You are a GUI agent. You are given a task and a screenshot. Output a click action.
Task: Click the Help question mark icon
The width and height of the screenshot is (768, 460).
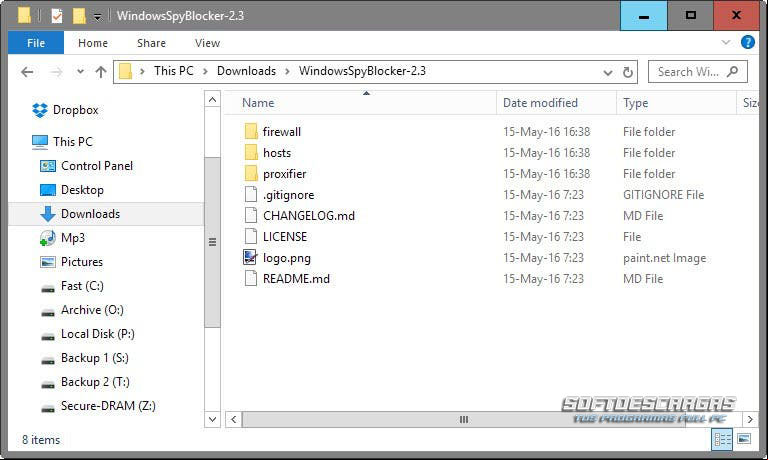pyautogui.click(x=747, y=42)
